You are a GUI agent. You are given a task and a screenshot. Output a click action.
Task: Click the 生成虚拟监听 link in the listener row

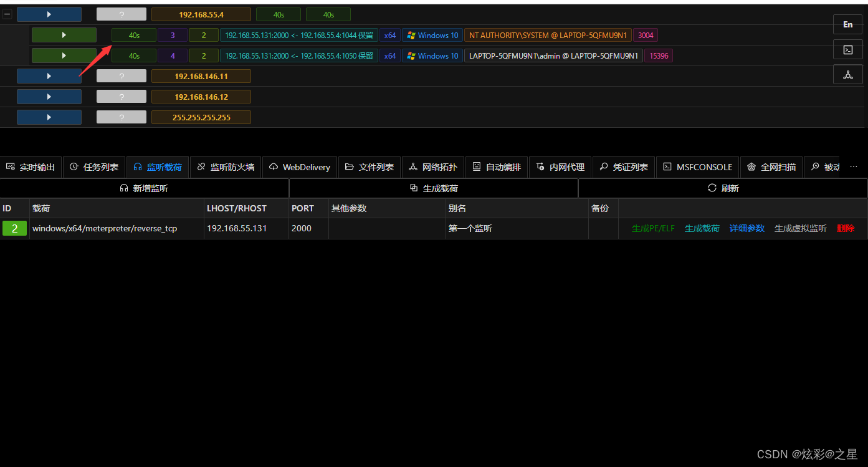click(801, 229)
